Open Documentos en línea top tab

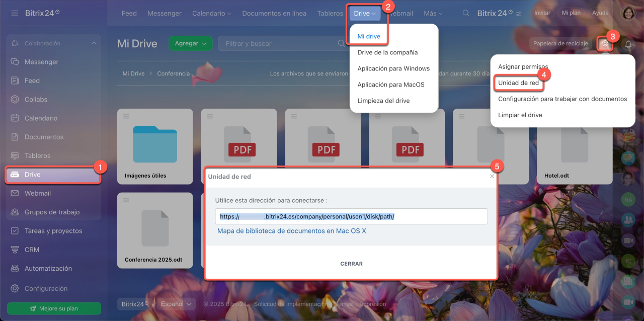[274, 14]
